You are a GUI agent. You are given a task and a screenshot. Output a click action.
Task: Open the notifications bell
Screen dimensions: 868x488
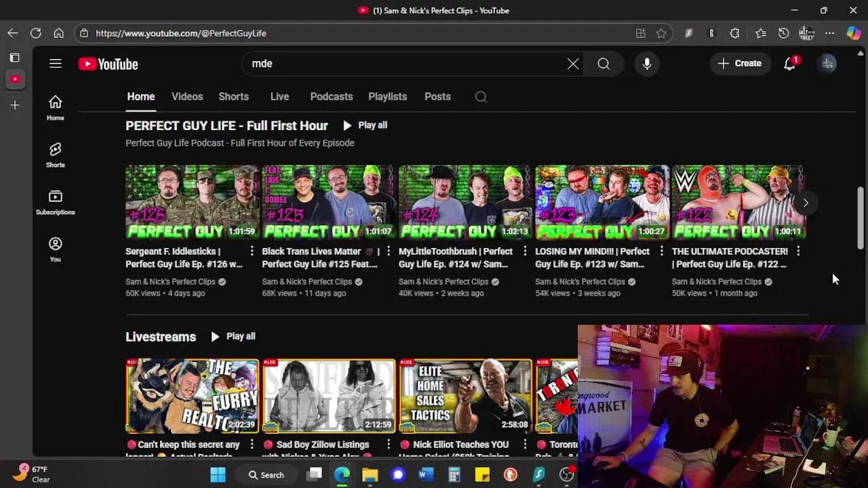pos(790,64)
